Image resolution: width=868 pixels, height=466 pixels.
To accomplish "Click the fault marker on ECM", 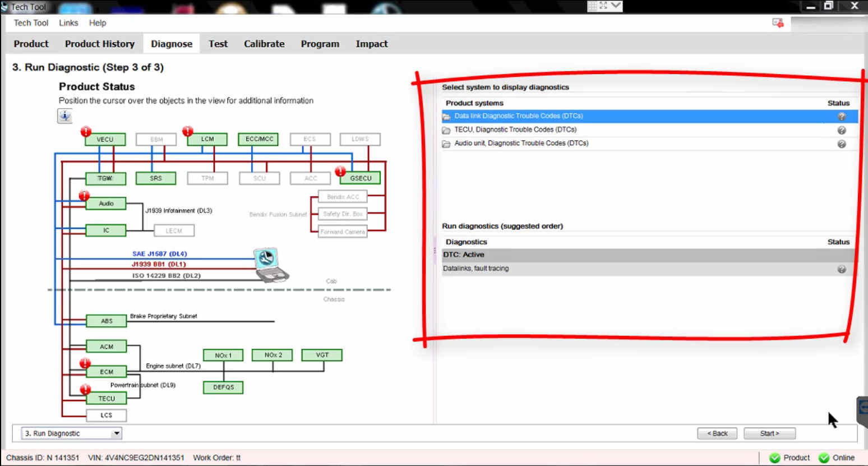I will point(85,363).
